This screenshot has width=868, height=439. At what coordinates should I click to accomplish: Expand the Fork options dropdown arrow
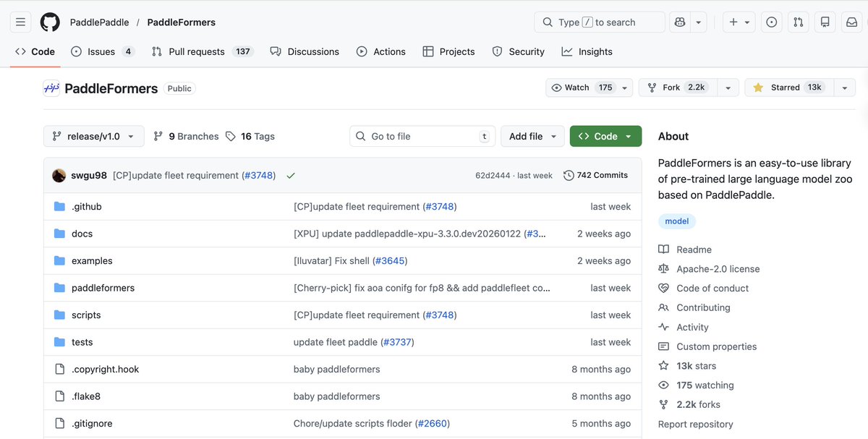[727, 88]
